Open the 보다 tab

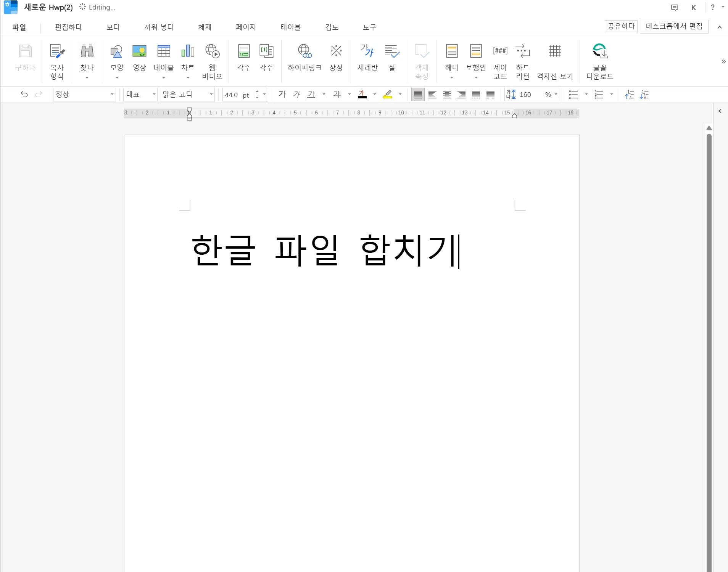click(x=113, y=27)
